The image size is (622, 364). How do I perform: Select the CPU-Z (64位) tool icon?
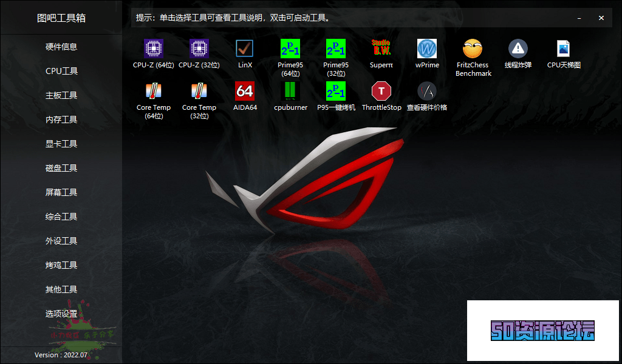tap(154, 49)
